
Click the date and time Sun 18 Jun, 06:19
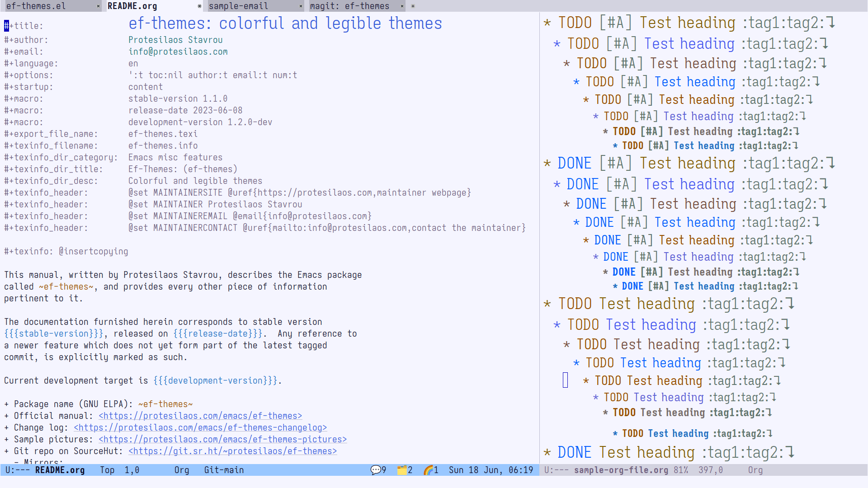[x=491, y=470]
